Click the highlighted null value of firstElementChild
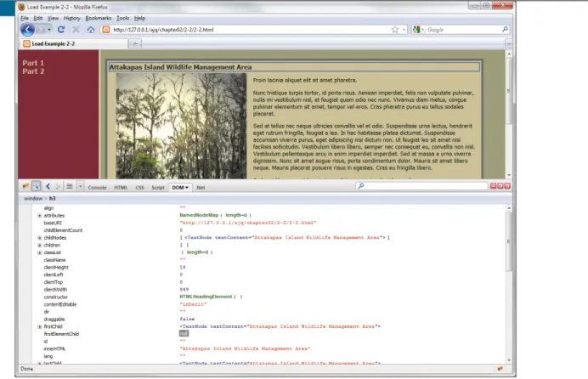The image size is (588, 379). coord(184,334)
